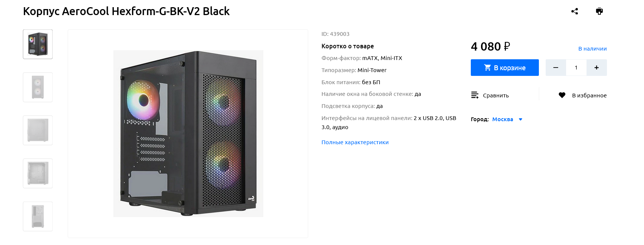Open the Москва city selector
The height and width of the screenshot is (245, 644).
503,119
